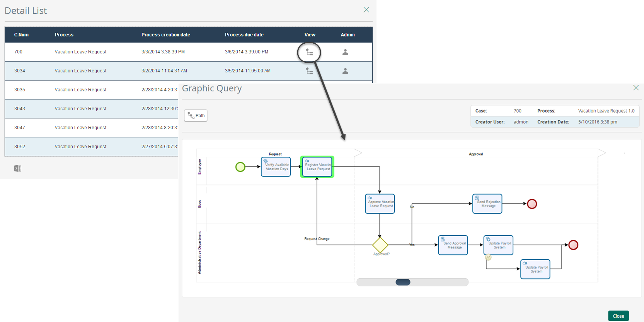Screen dimensions: 644x322
Task: Click creation date 3/3/2014 3:38:39 PM
Action: click(x=163, y=52)
